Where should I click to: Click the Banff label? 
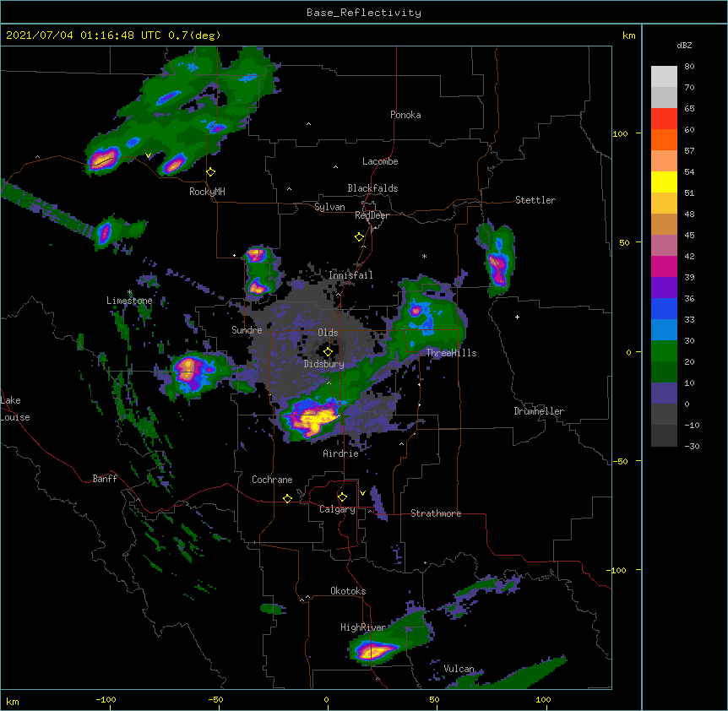tap(105, 479)
